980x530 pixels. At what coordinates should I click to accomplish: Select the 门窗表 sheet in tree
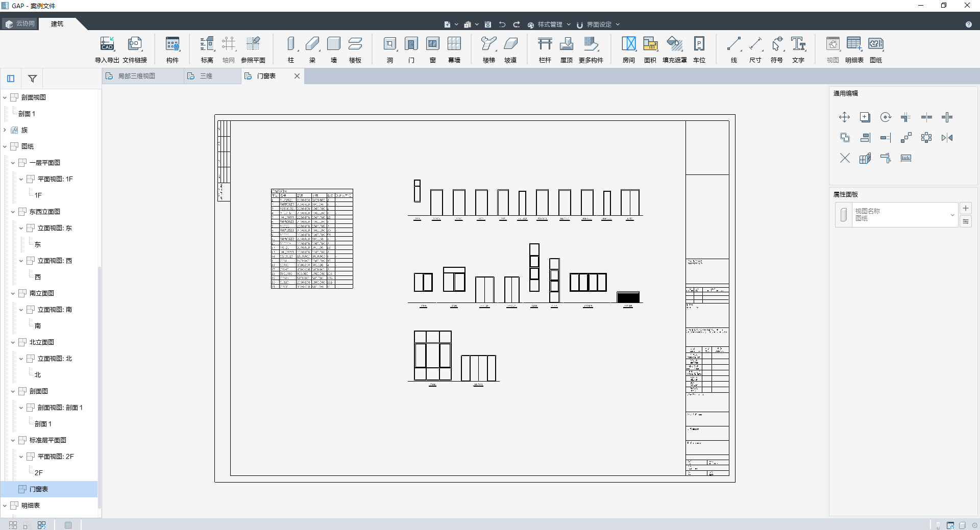49,489
